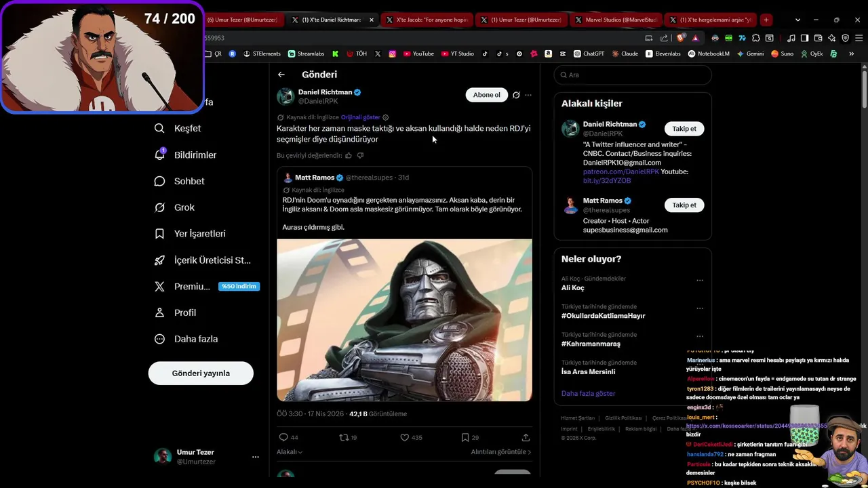Open Streamlabs bookmark

pos(306,54)
